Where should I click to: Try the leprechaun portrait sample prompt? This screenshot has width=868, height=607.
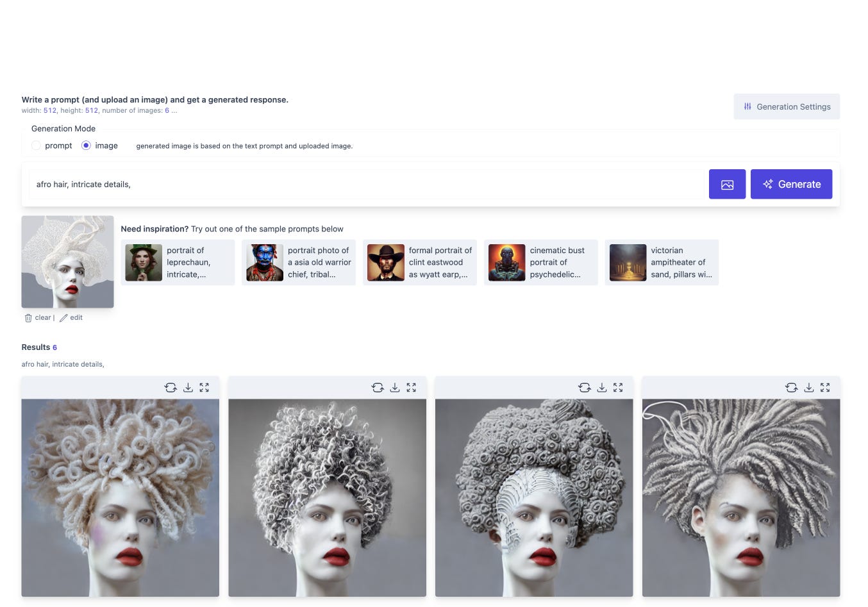(x=178, y=262)
